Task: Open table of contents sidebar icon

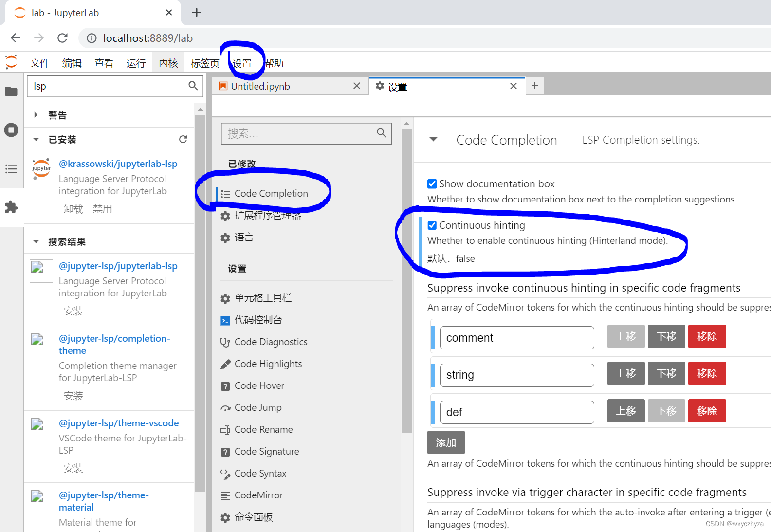Action: pyautogui.click(x=11, y=169)
